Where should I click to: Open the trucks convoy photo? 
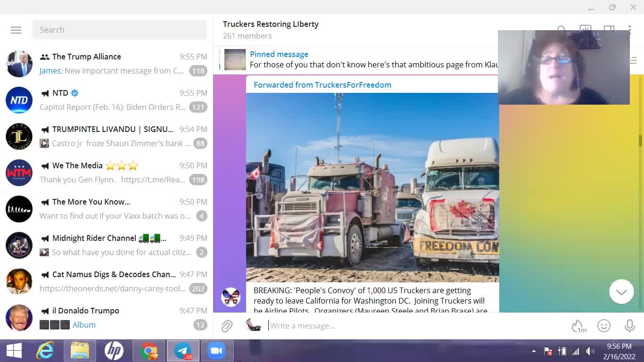[x=372, y=187]
